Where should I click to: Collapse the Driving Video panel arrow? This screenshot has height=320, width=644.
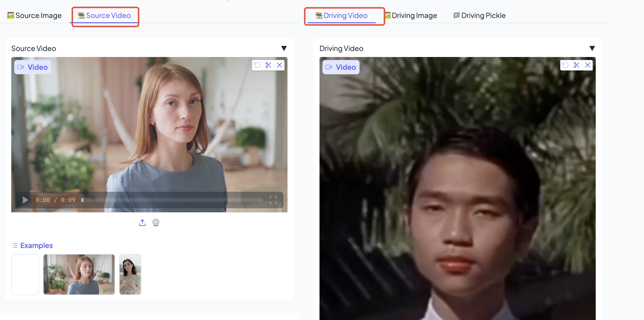592,48
